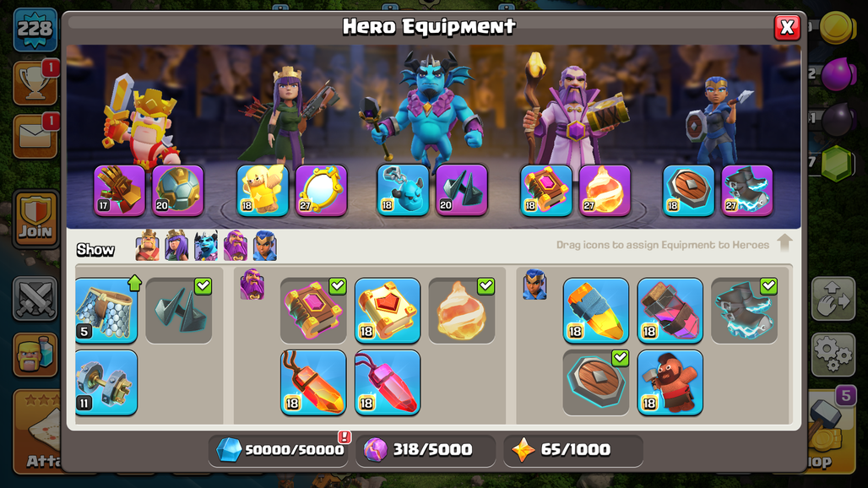The height and width of the screenshot is (488, 868).
Task: Select the level 27 Magic Mirror slot
Action: 321,190
